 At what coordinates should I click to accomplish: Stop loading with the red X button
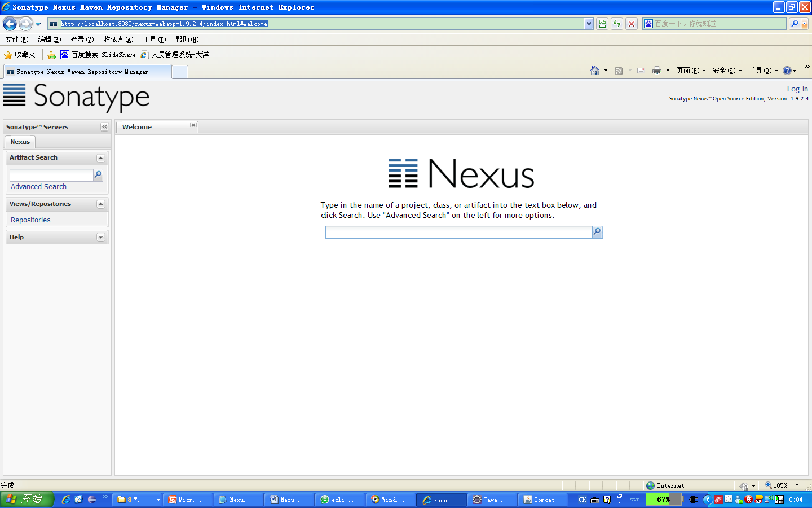pos(632,24)
